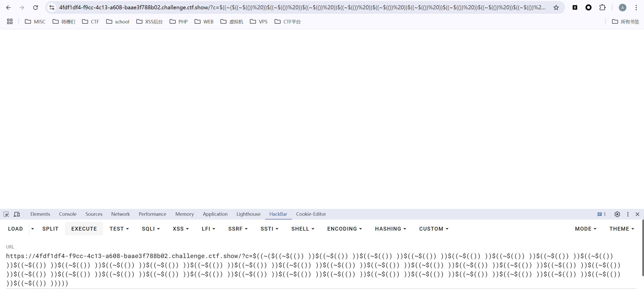Click the DevTools issues counter icon
This screenshot has height=289, width=644.
click(601, 214)
